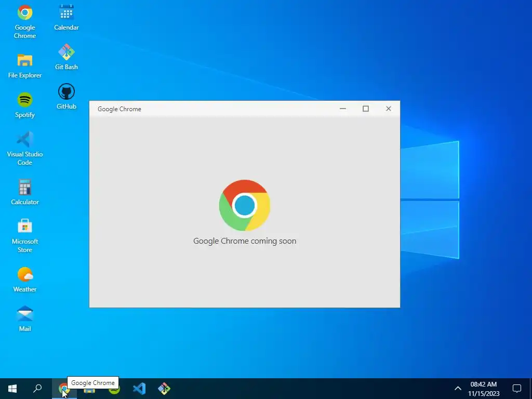Image resolution: width=532 pixels, height=399 pixels.
Task: Launch the Visual Studio Code desktop shortcut
Action: click(25, 148)
